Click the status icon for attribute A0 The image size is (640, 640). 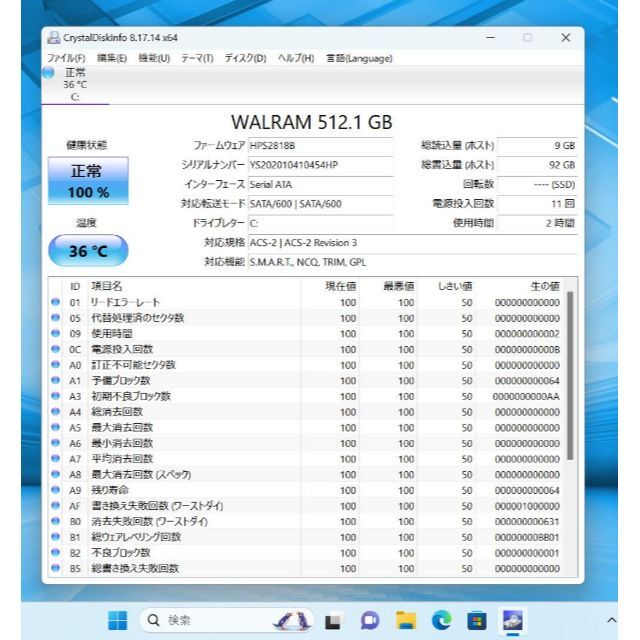tap(56, 364)
